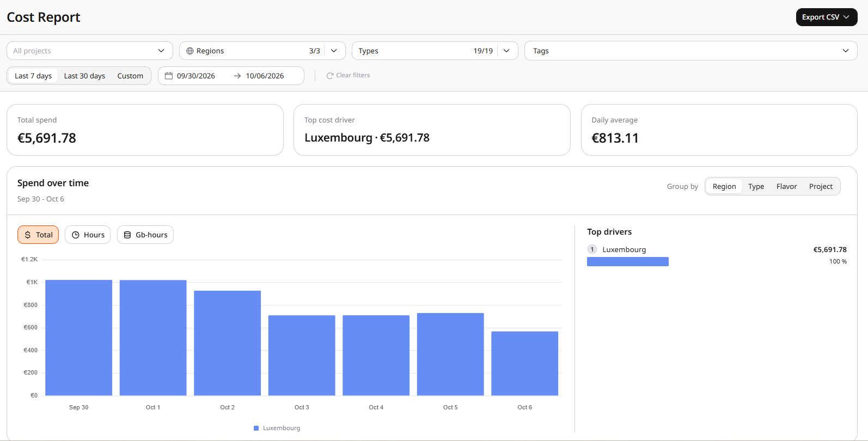
Task: Open the All projects dropdown
Action: 90,51
